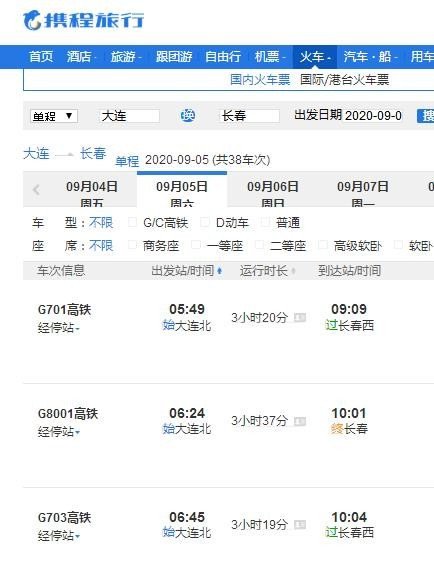Image resolution: width=434 pixels, height=577 pixels.
Task: Open 跟团游 menu item
Action: pos(174,57)
